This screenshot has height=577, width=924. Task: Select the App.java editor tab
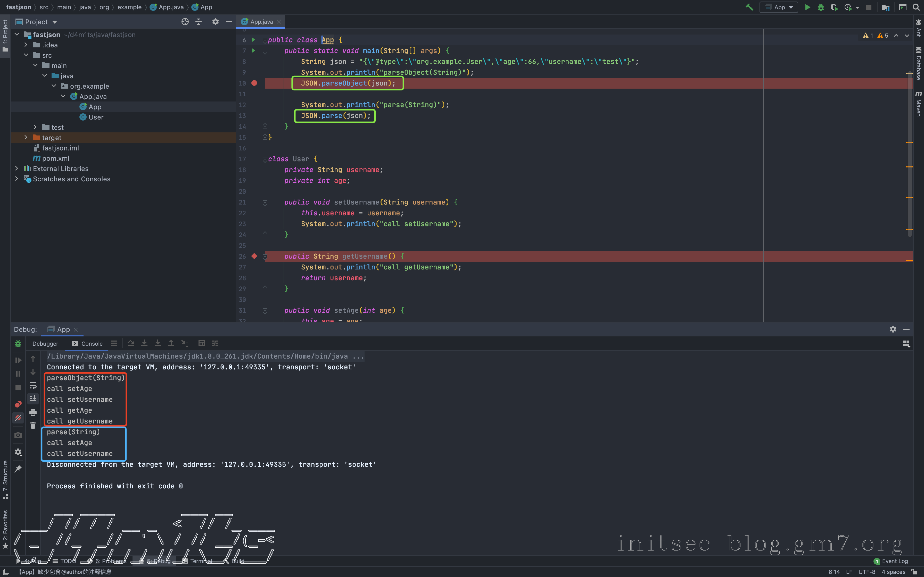coord(261,22)
